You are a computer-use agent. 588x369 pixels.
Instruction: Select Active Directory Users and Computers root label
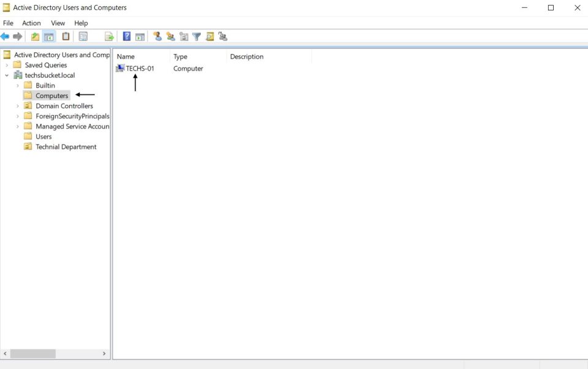coord(62,55)
